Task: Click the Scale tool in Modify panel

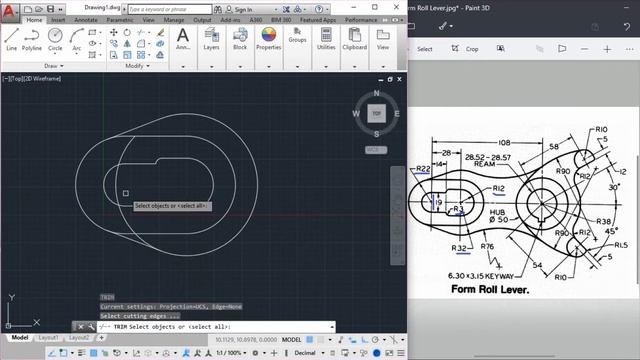Action: click(127, 55)
